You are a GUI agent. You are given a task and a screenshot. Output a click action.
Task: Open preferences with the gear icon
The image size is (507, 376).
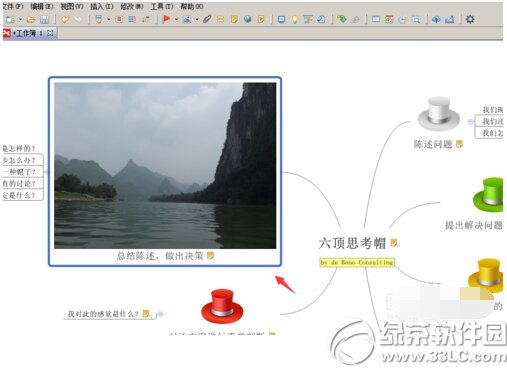(470, 19)
